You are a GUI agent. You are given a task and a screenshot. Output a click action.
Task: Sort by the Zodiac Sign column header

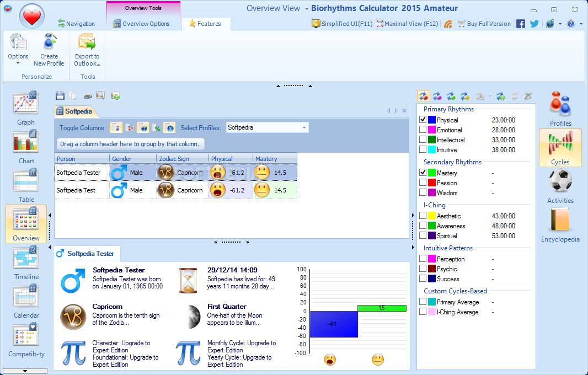click(182, 159)
